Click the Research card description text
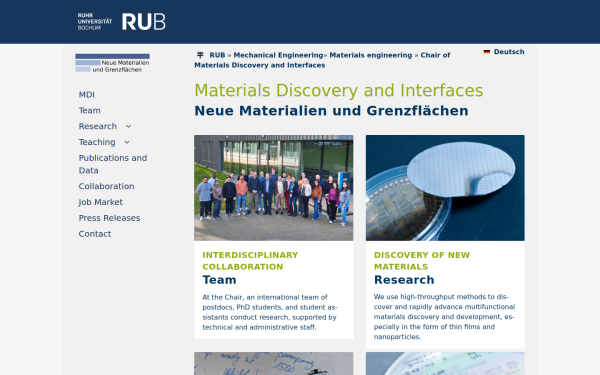 coord(444,317)
